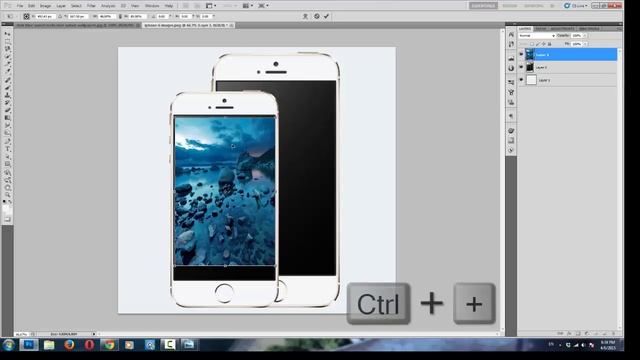Open the Arrange Documents dropdown

(x=248, y=6)
